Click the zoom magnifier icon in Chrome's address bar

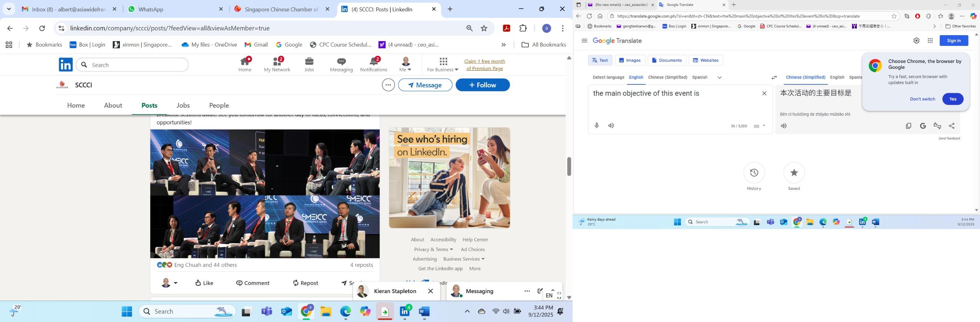[469, 28]
